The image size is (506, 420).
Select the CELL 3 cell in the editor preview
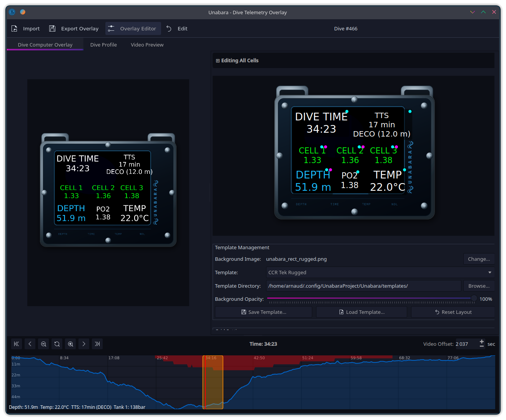[x=383, y=155]
